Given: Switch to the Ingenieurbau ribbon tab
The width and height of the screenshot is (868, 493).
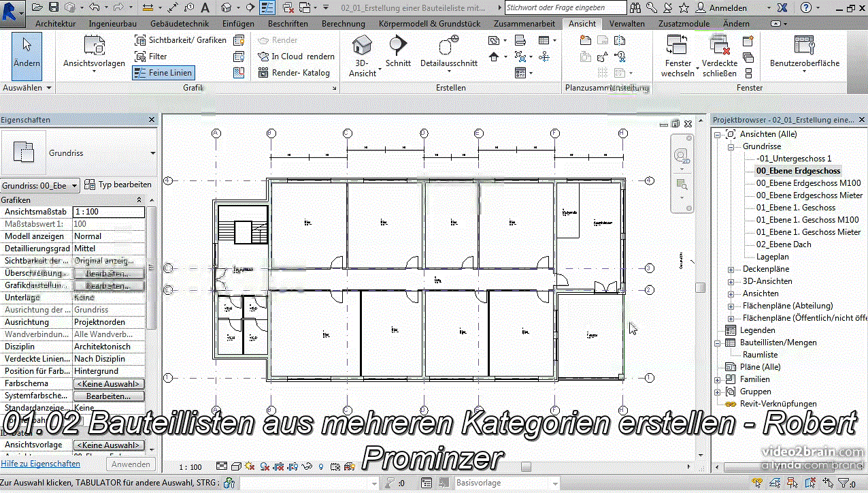Looking at the screenshot, I should (113, 23).
